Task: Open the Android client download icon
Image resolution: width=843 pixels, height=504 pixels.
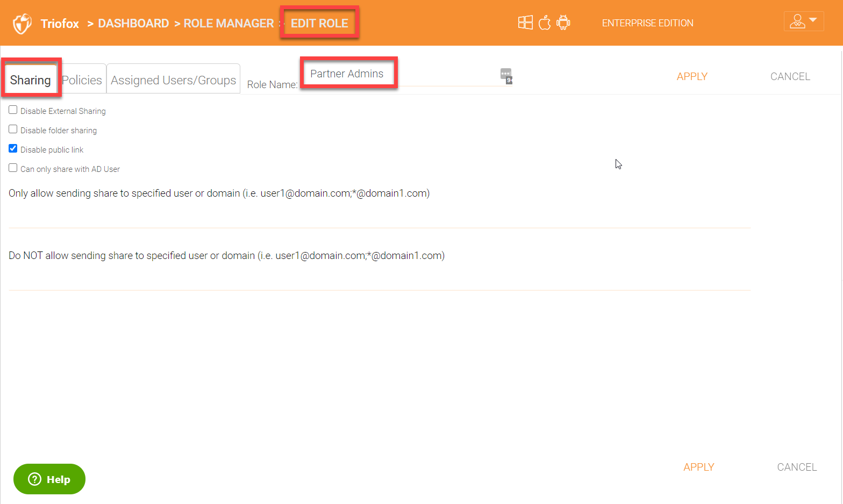Action: click(x=563, y=23)
